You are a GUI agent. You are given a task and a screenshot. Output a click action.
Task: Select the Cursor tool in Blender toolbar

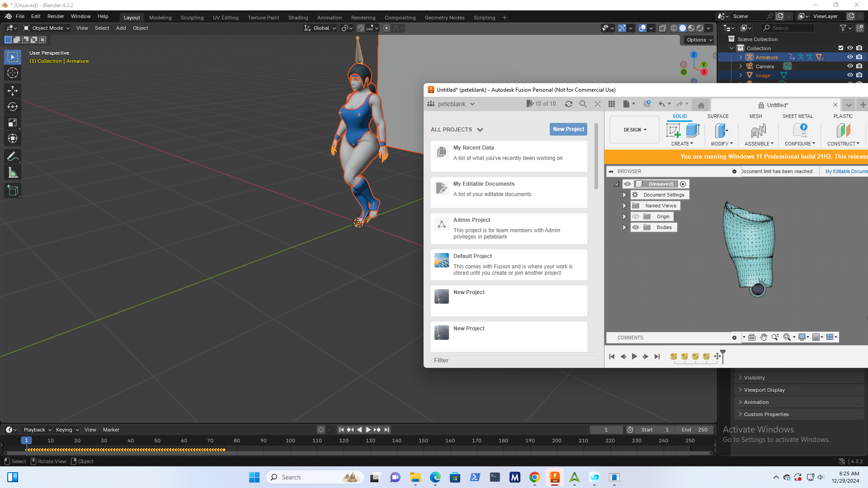coord(13,73)
